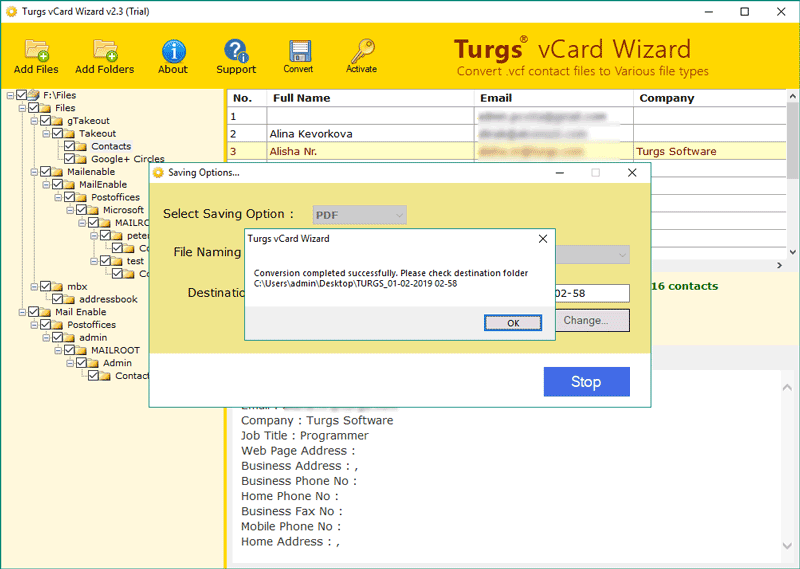Sort by the Full Name column header
The width and height of the screenshot is (800, 569).
pos(370,98)
